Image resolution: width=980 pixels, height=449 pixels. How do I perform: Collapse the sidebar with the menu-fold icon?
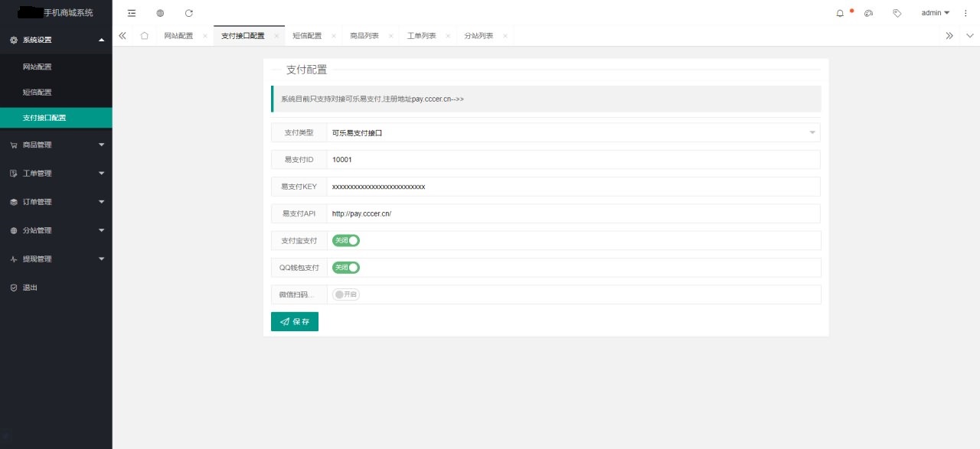tap(132, 13)
